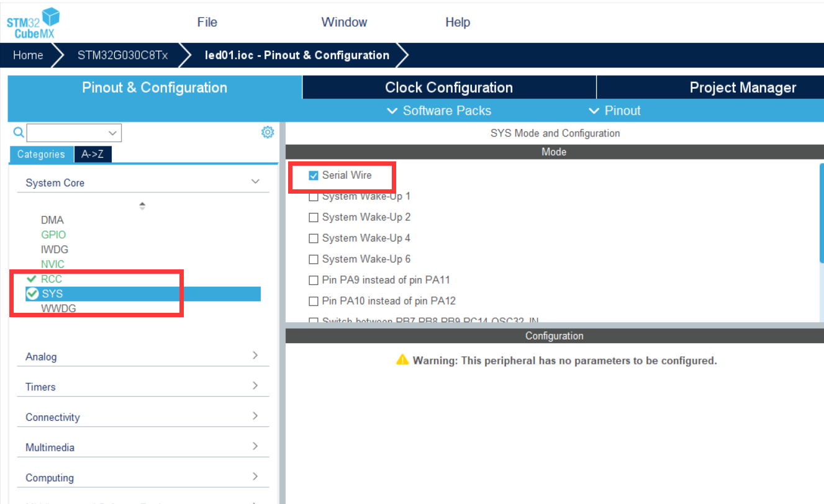824x504 pixels.
Task: Click the green checkmark beside RCC
Action: click(32, 279)
